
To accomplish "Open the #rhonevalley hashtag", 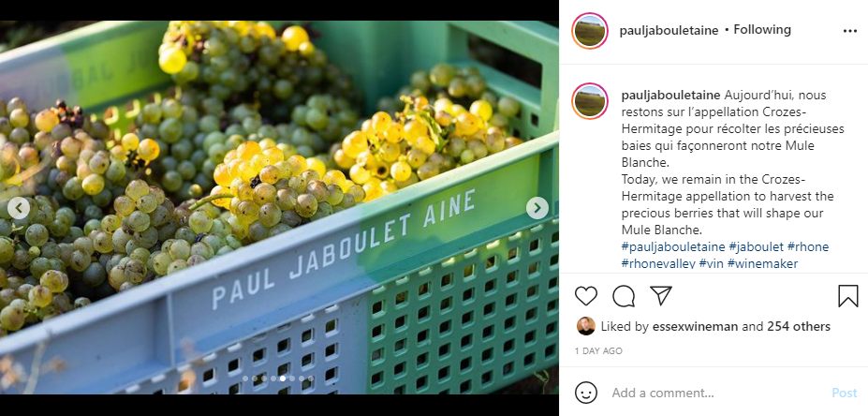I will pos(657,264).
